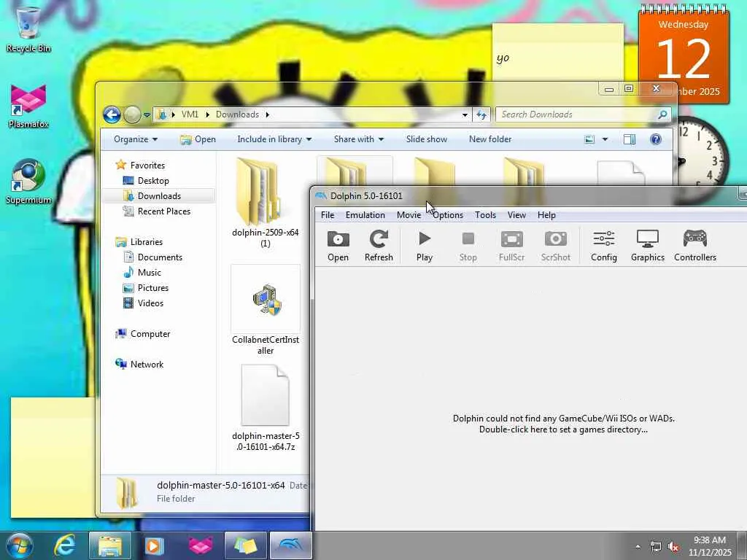Click the set games directory message
Viewport: 747px width, 560px height.
pos(564,424)
